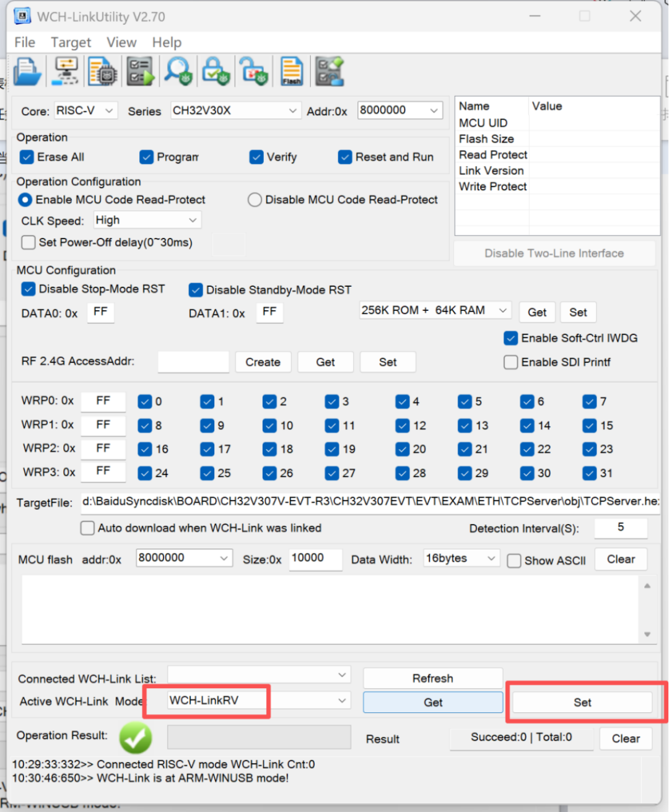669x812 pixels.
Task: Toggle Auto download when WCH-Link was linked
Action: pyautogui.click(x=88, y=528)
